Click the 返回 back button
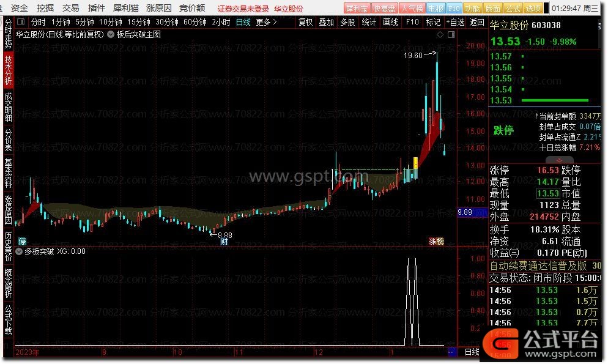The image size is (608, 364). pyautogui.click(x=476, y=22)
